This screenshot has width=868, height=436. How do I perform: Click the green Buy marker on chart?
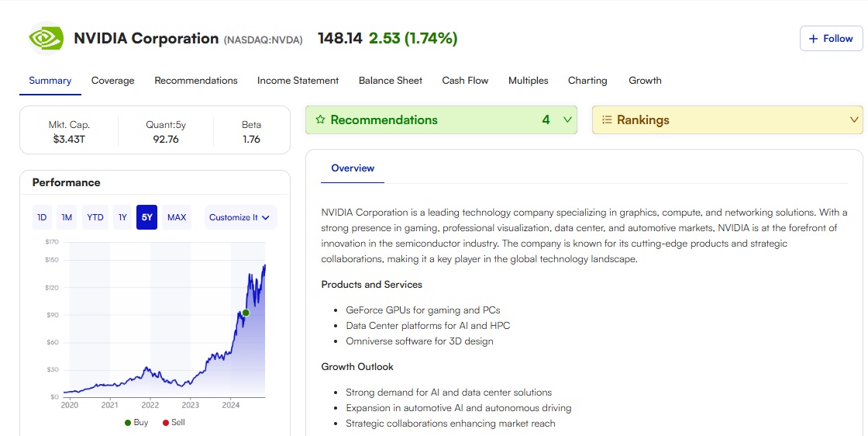(x=246, y=313)
